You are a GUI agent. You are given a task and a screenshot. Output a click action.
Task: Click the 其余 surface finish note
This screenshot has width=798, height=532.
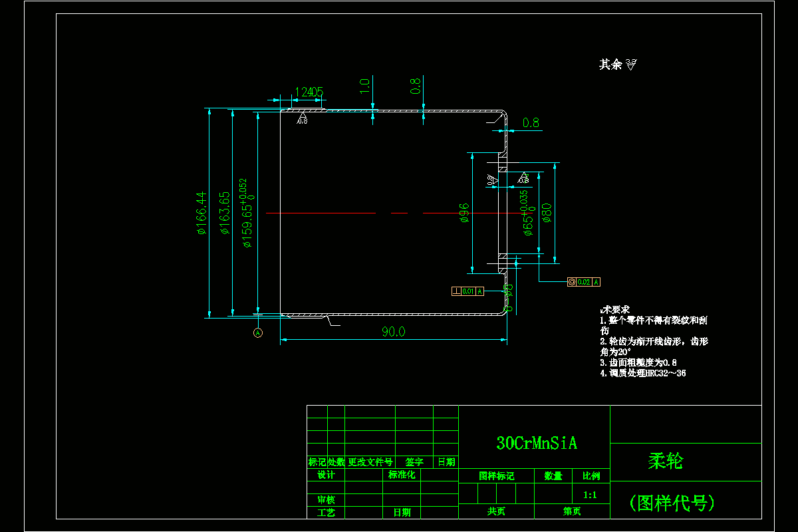pyautogui.click(x=618, y=65)
